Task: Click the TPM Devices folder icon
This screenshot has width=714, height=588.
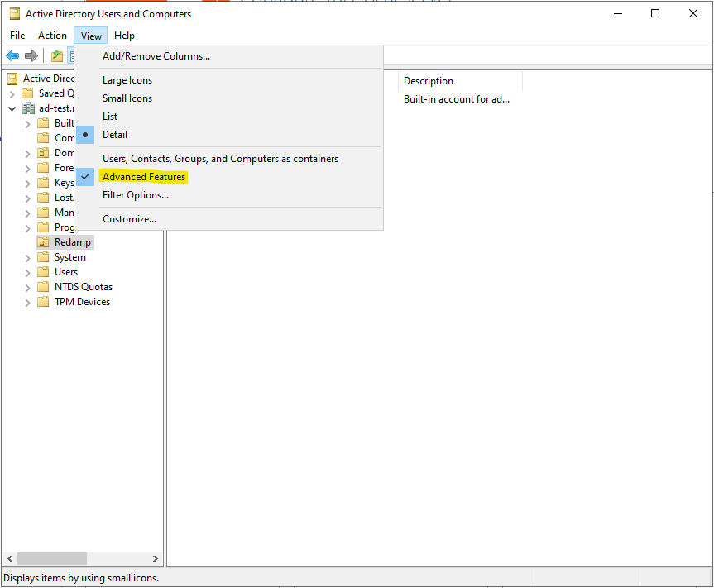Action: pos(43,302)
